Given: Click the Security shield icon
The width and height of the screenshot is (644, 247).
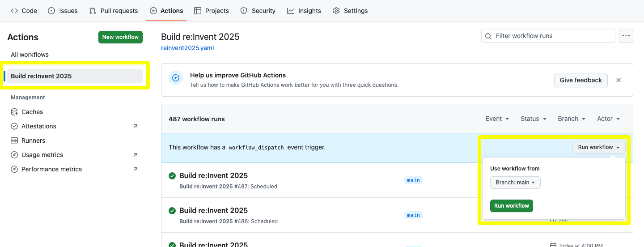Looking at the screenshot, I should [244, 11].
